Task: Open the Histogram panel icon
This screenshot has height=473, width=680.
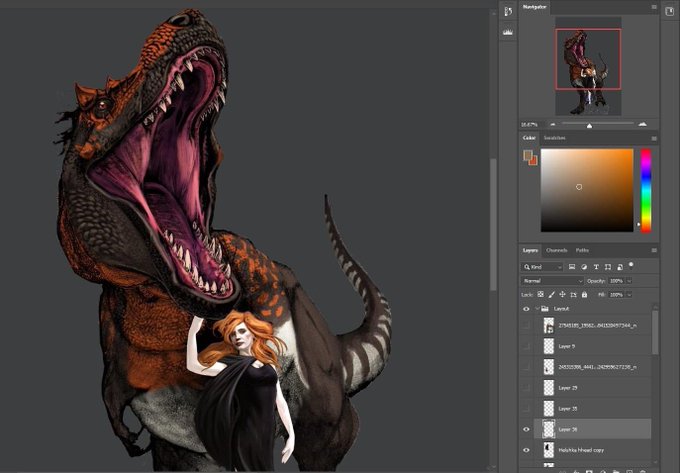Action: tap(508, 32)
